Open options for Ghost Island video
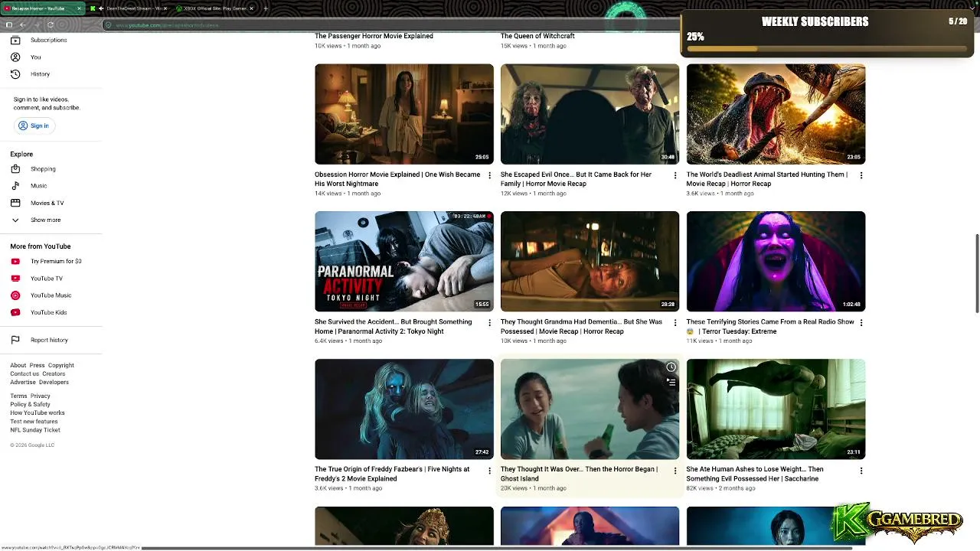Viewport: 980px width, 551px height. 675,471
